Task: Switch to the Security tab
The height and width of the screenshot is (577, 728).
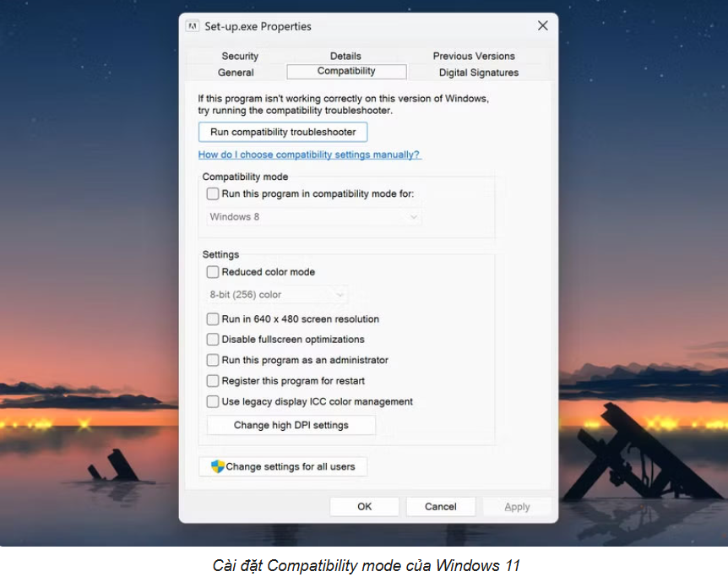Action: point(240,56)
